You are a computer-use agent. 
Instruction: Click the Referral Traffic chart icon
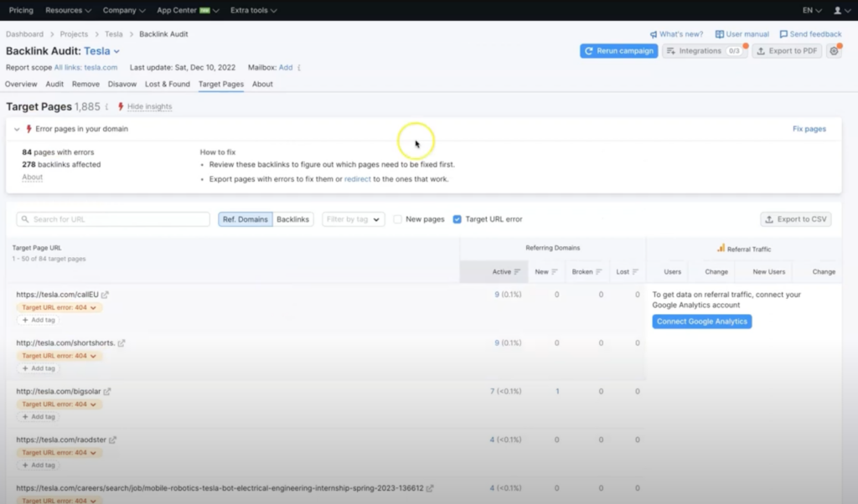(721, 248)
